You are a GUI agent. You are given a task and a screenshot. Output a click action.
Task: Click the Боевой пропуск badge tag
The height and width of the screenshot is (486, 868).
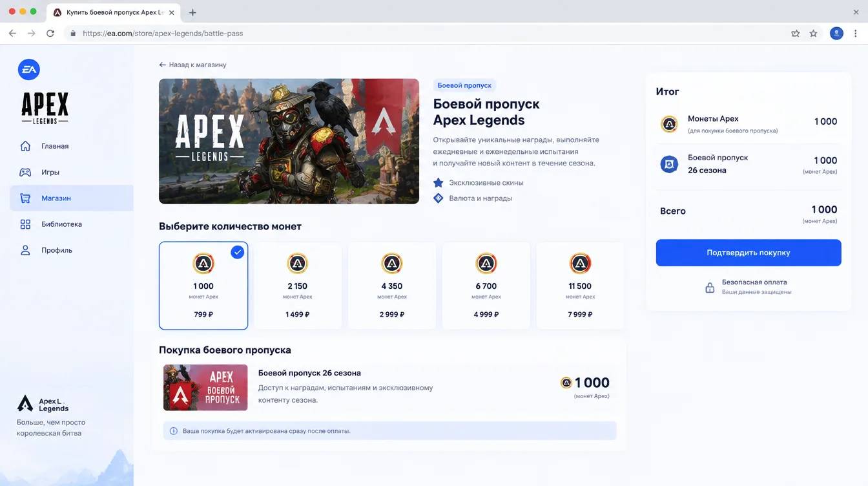pyautogui.click(x=464, y=85)
